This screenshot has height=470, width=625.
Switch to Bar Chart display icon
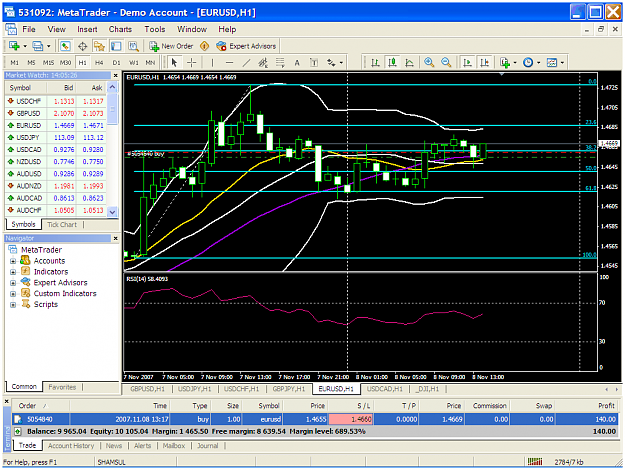pos(375,63)
